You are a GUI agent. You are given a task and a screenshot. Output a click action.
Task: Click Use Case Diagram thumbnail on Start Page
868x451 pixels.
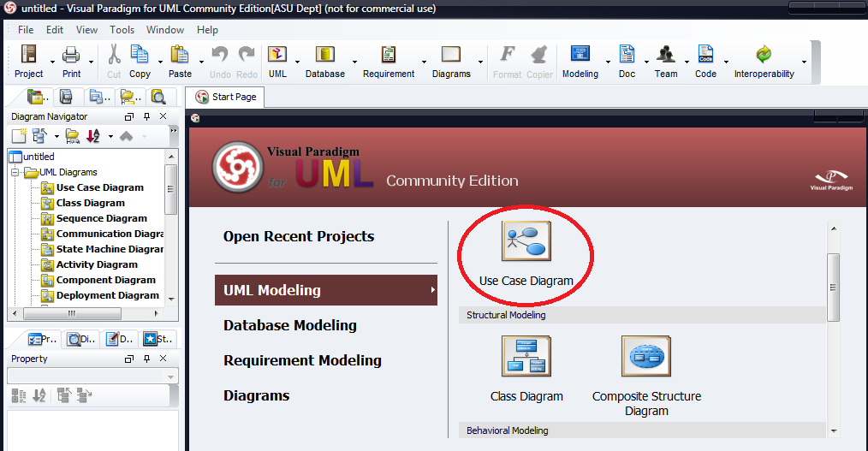coord(526,241)
